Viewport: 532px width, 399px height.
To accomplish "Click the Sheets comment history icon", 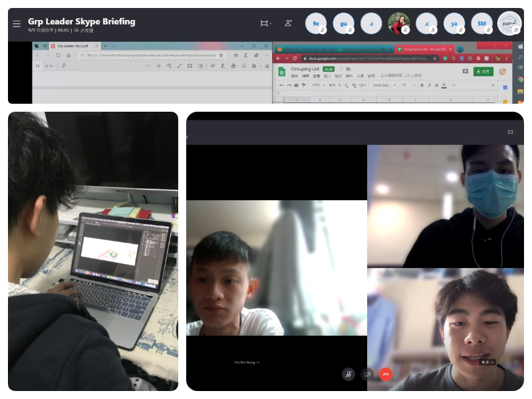I will (x=465, y=71).
